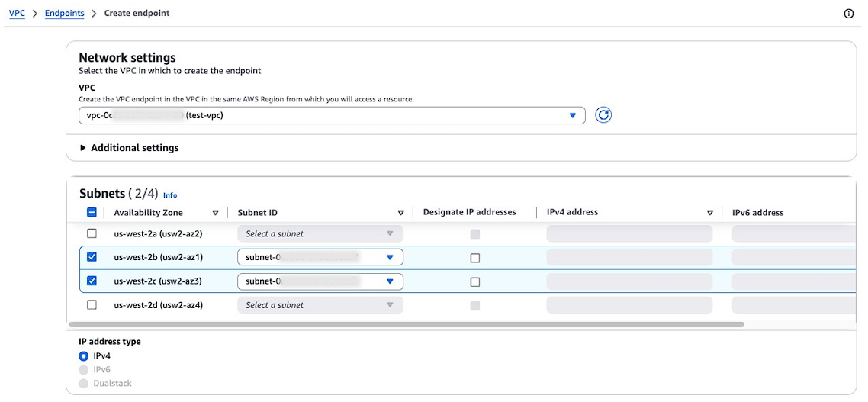Select the Dualstack address type radio
The width and height of the screenshot is (868, 402).
(84, 383)
